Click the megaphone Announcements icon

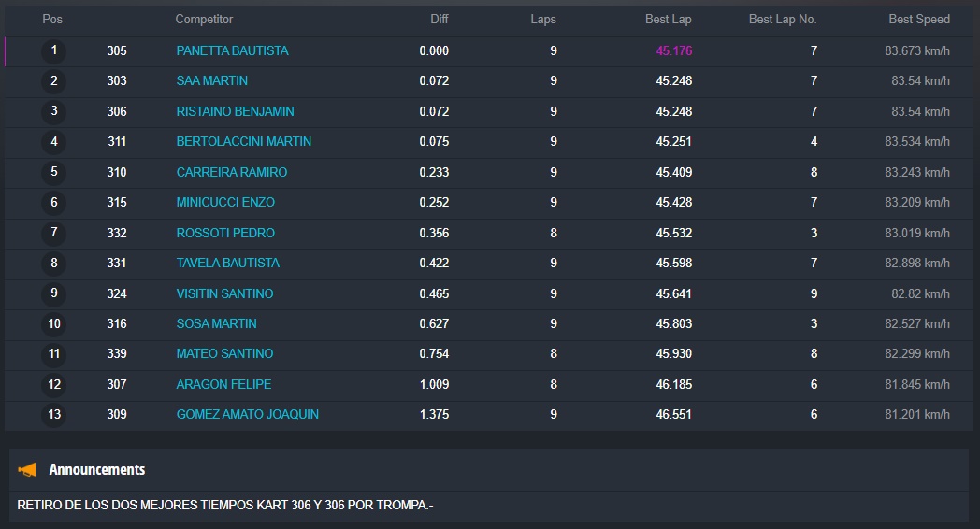[28, 469]
